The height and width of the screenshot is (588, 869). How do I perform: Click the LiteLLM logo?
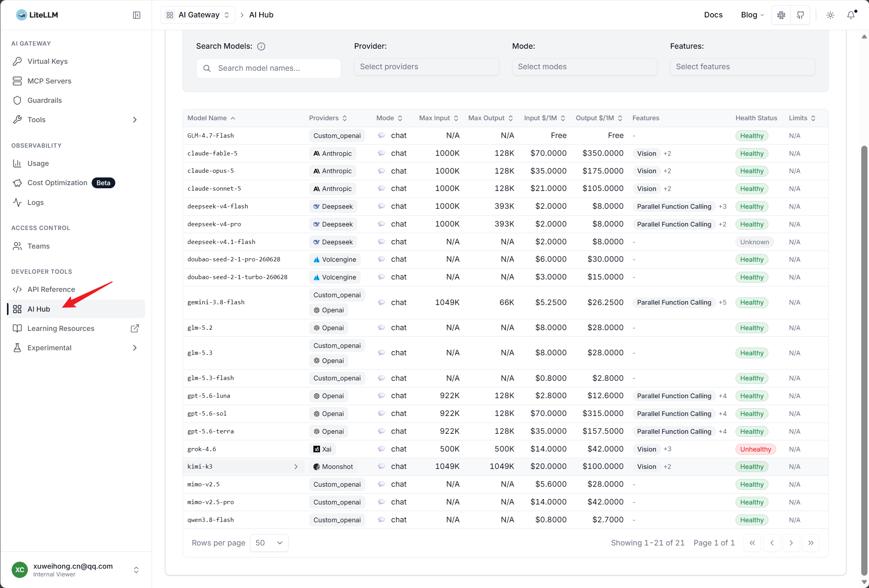click(x=37, y=15)
